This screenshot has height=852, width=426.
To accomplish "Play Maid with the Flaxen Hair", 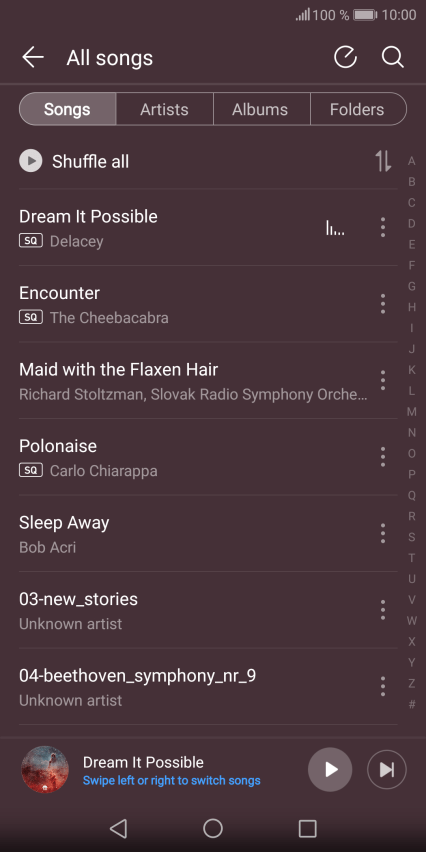I will coord(193,380).
